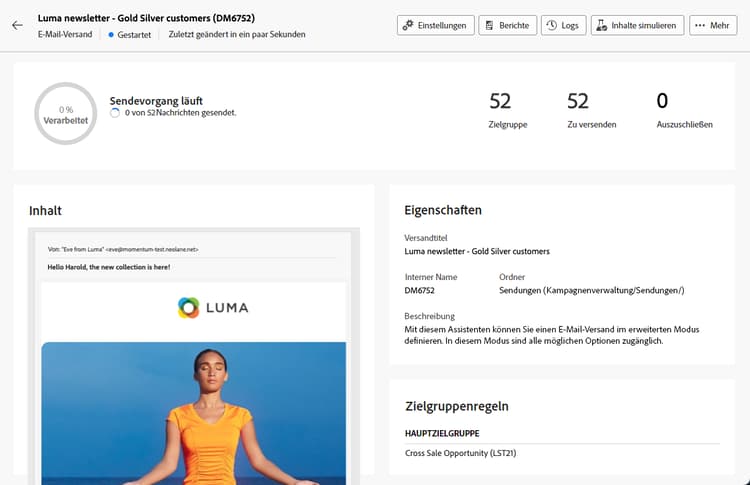Click Inhalte simulieren button
750x485 pixels.
click(637, 25)
